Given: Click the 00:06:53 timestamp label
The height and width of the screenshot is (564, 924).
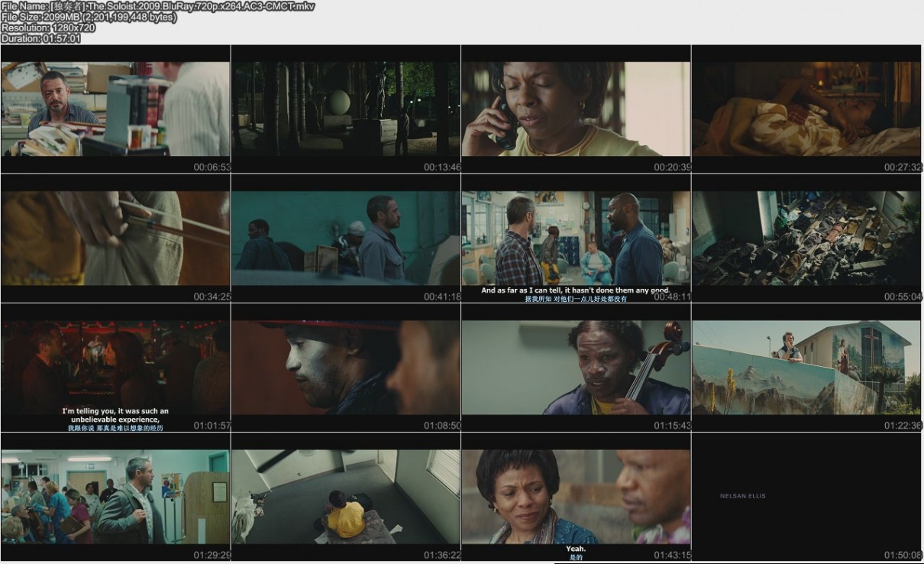Looking at the screenshot, I should tap(212, 167).
